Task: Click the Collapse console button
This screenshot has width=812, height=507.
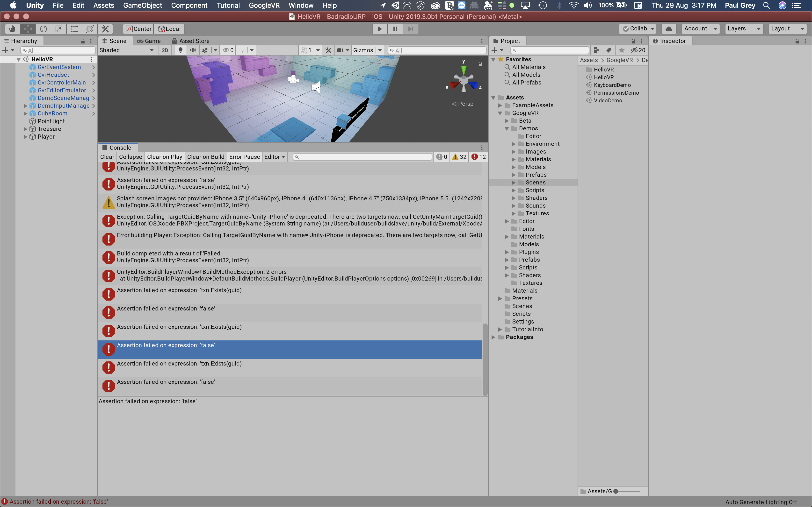Action: click(x=130, y=157)
